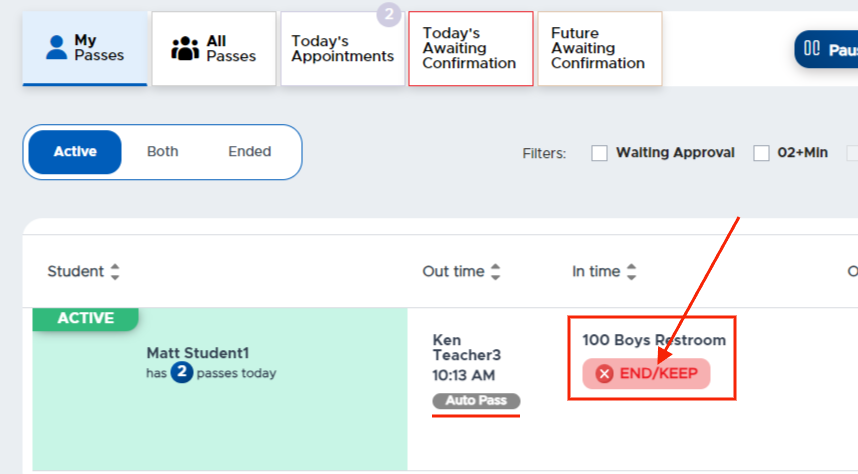Click the pause icon on the Pause button

[811, 48]
